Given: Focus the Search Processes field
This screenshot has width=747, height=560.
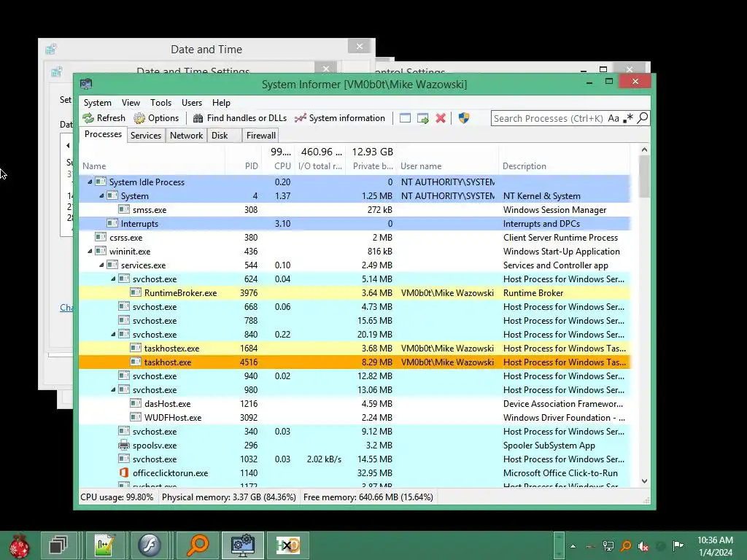Looking at the screenshot, I should click(549, 118).
